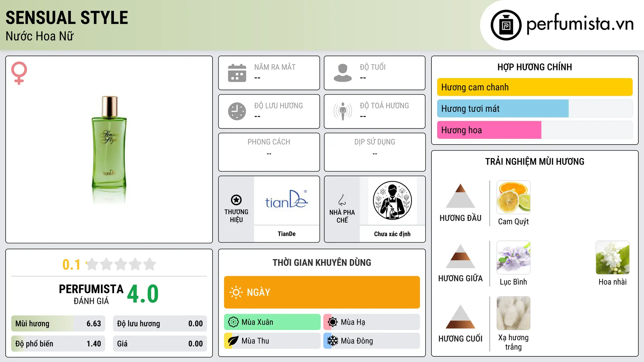The width and height of the screenshot is (644, 362).
Task: Click the perfumista.vn site name
Action: pyautogui.click(x=580, y=24)
